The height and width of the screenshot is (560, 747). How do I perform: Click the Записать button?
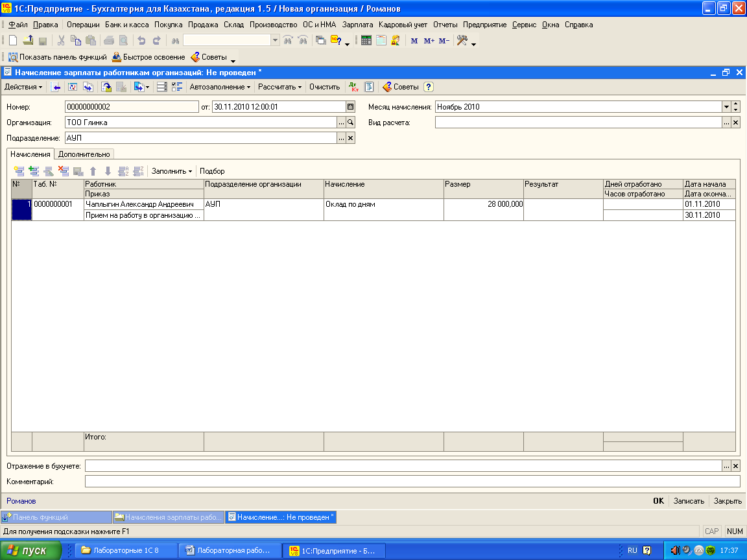click(689, 501)
